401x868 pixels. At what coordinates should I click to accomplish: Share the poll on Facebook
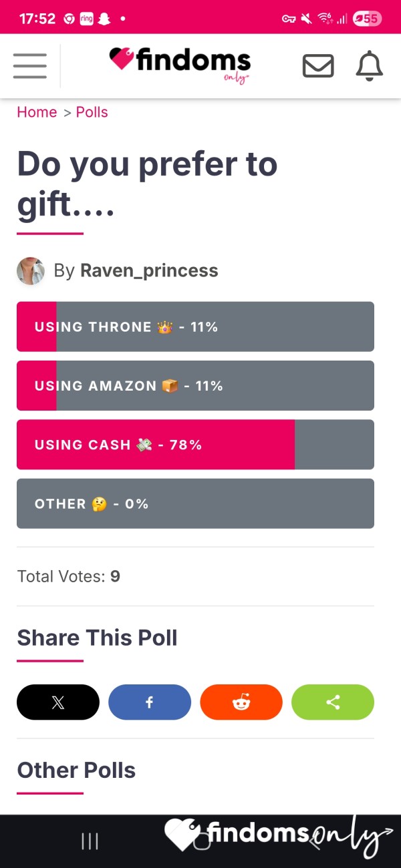[x=150, y=702]
